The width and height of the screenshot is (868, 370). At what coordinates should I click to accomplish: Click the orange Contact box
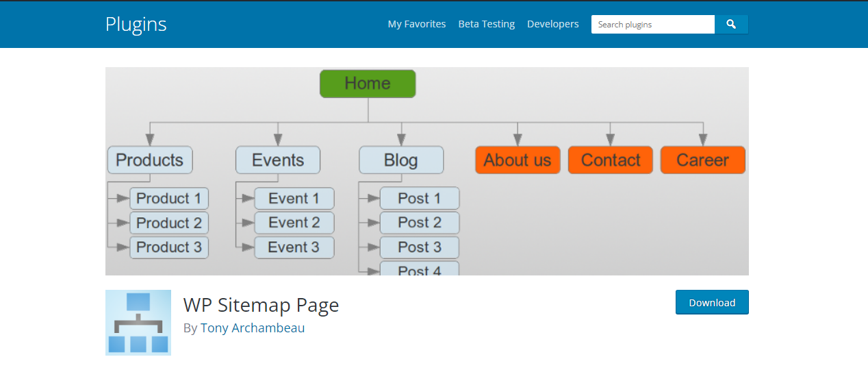click(611, 160)
